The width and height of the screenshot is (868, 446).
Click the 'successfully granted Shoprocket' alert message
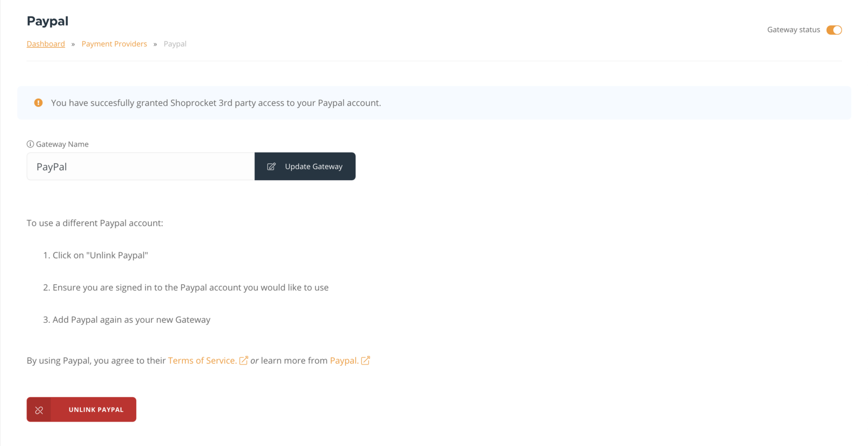[x=216, y=103]
